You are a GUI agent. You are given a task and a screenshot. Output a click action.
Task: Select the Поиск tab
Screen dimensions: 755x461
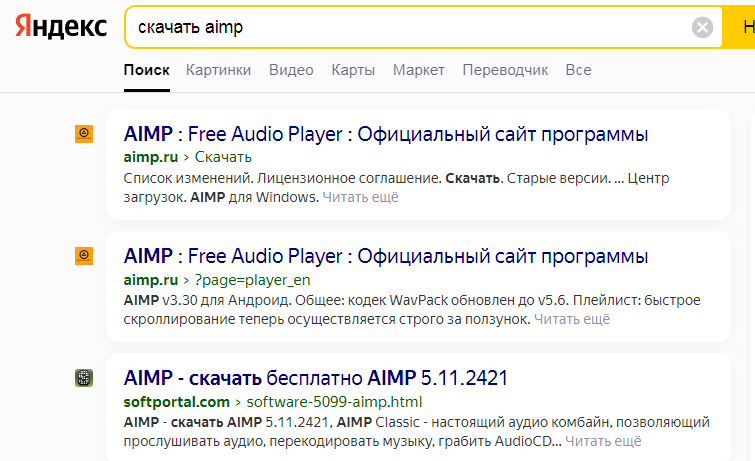[x=146, y=70]
